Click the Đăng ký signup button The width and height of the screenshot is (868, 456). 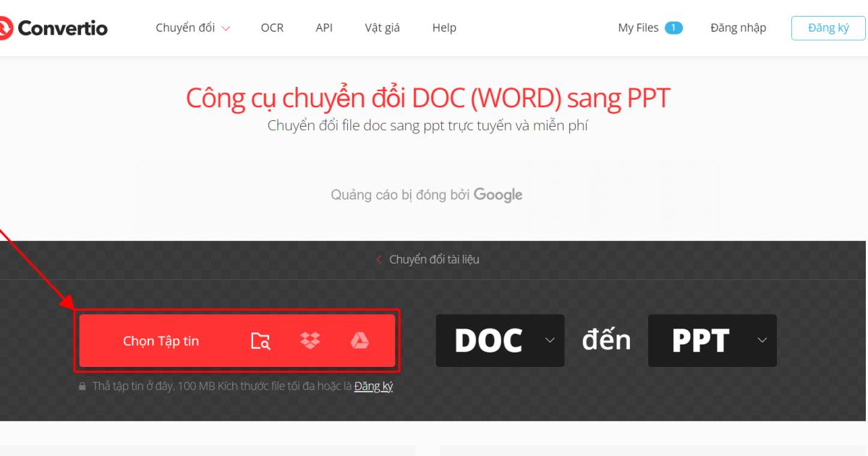828,27
